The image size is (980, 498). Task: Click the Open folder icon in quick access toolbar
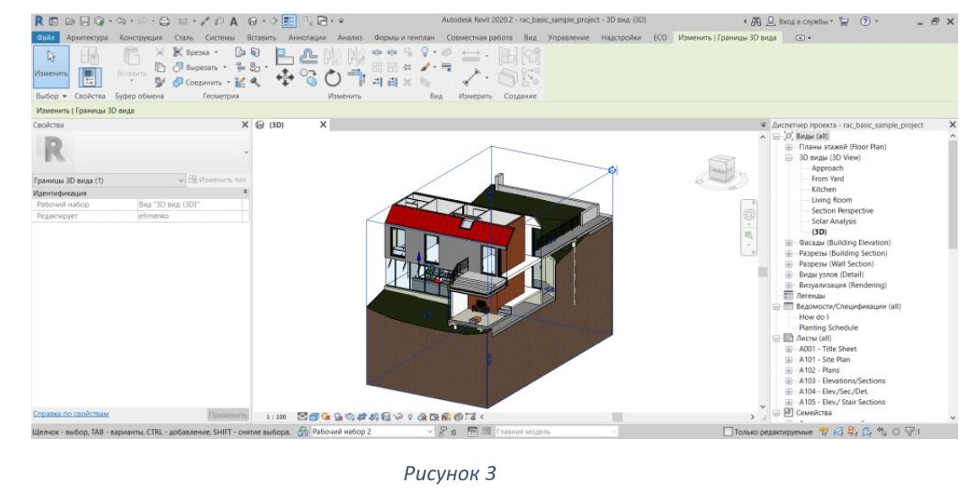click(70, 21)
